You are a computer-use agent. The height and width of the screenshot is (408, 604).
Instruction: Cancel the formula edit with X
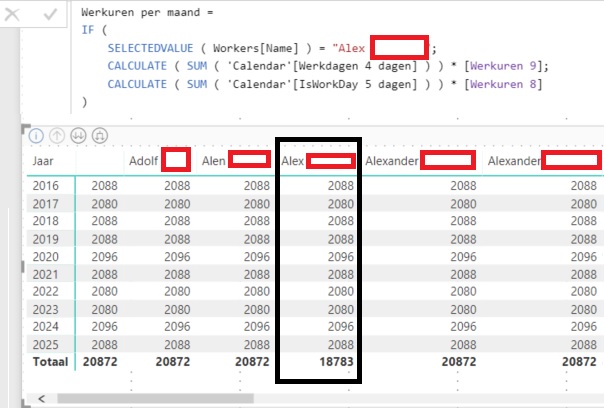click(x=12, y=15)
